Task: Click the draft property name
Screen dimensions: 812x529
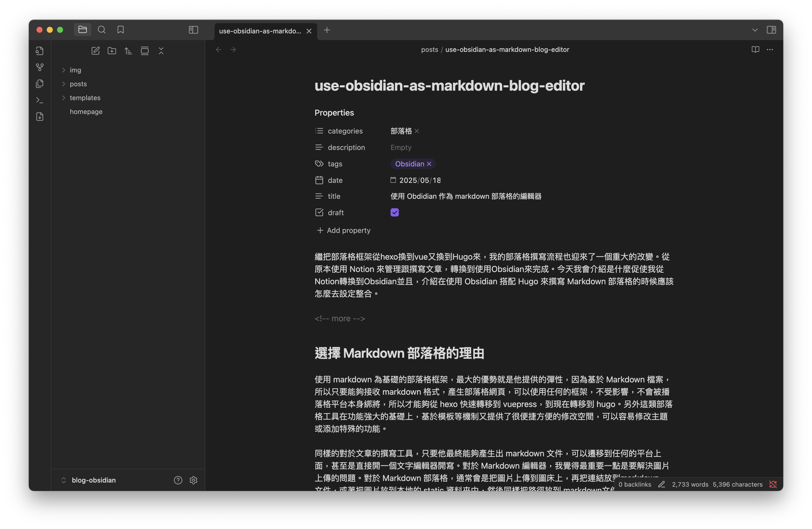Action: point(335,213)
